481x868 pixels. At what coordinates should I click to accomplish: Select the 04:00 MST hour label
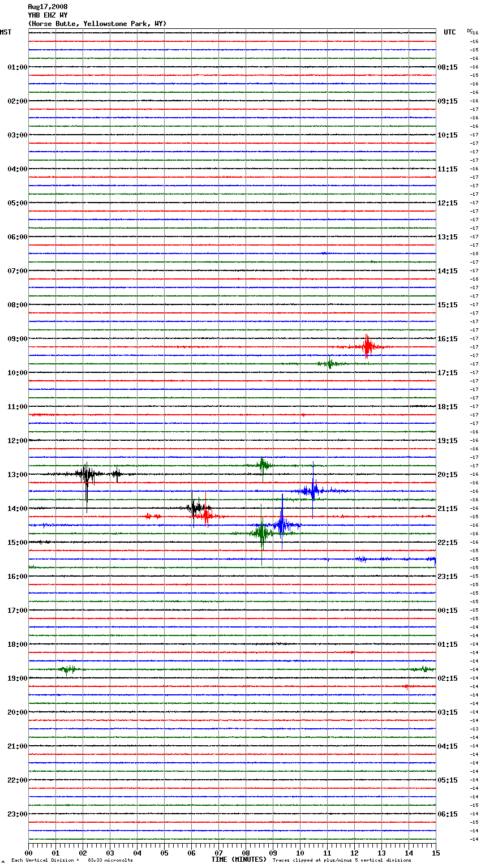(x=17, y=169)
